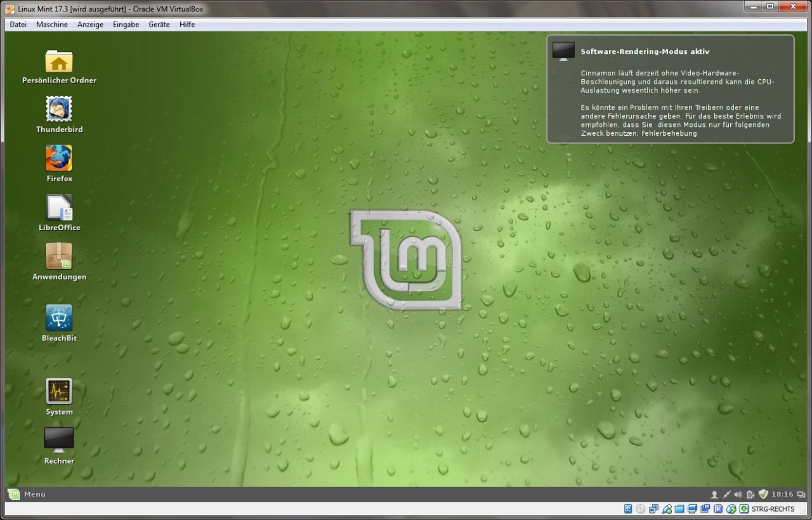Click the VirtualBox video capture indicator

pyautogui.click(x=705, y=509)
